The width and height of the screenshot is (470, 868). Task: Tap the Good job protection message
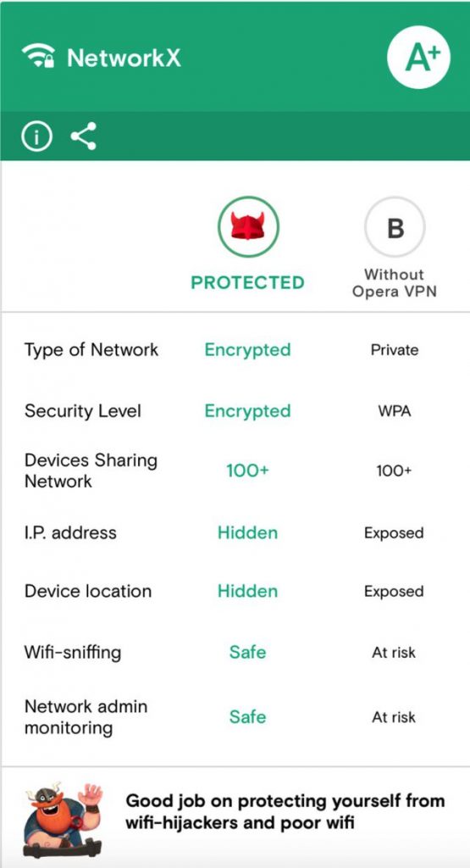285,811
